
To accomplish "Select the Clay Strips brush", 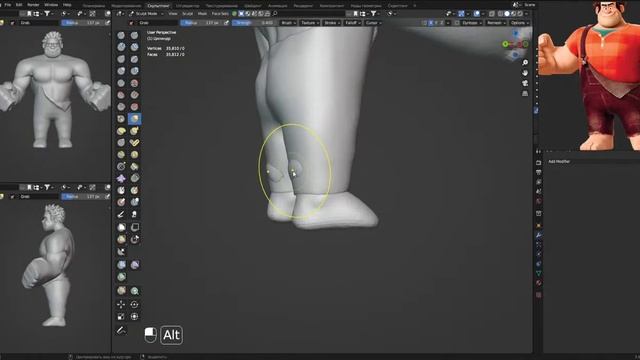I will [x=134, y=47].
